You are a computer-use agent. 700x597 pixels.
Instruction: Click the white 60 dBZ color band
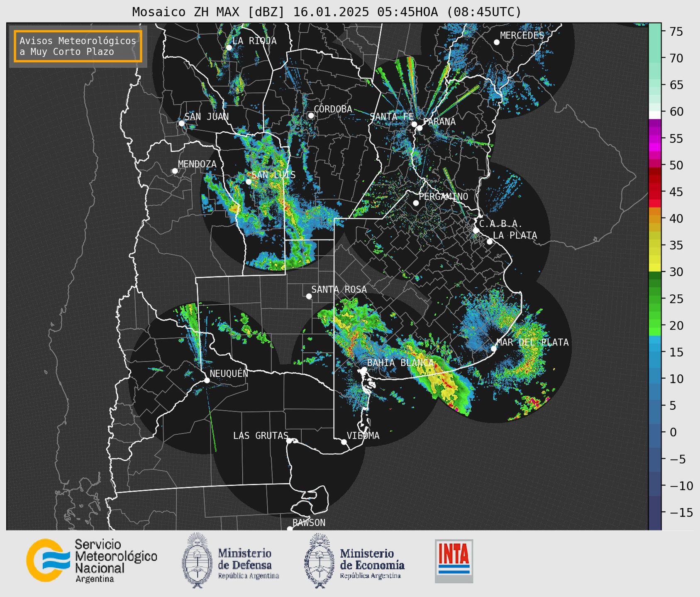tap(655, 115)
